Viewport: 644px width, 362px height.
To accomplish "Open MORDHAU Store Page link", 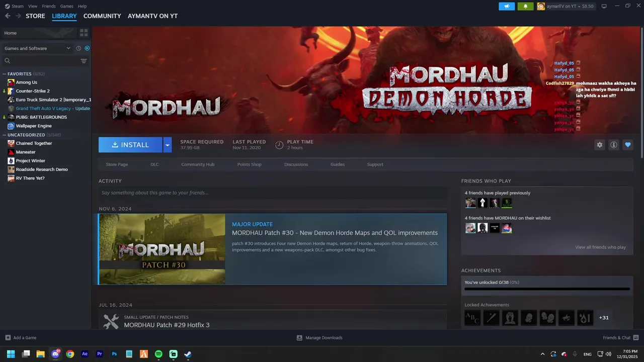I will pyautogui.click(x=117, y=164).
